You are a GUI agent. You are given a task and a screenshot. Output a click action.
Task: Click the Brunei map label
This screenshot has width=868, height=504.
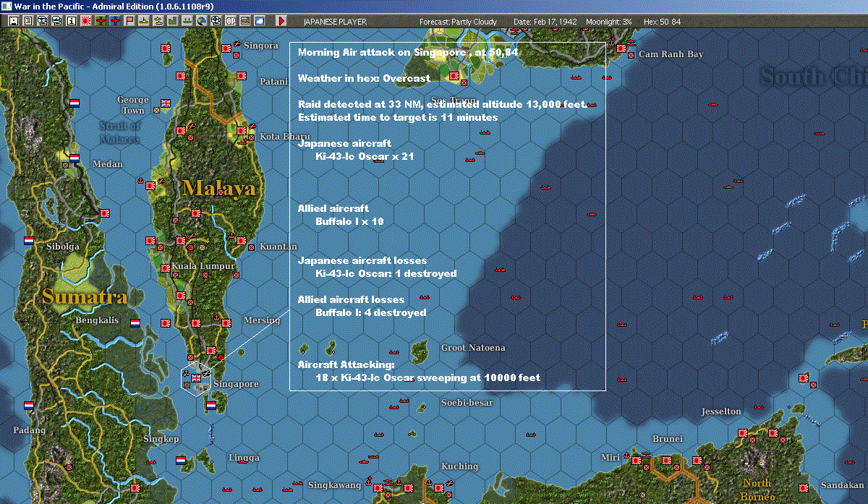(667, 439)
